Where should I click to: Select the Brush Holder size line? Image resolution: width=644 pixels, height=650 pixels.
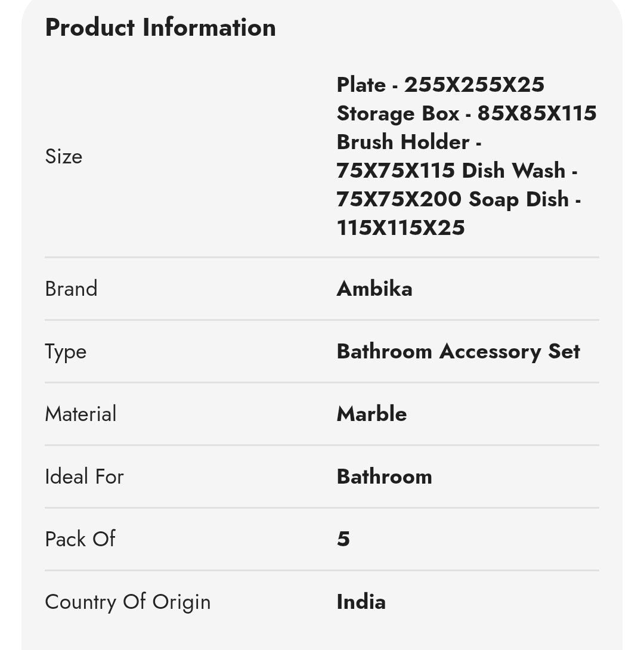[408, 142]
